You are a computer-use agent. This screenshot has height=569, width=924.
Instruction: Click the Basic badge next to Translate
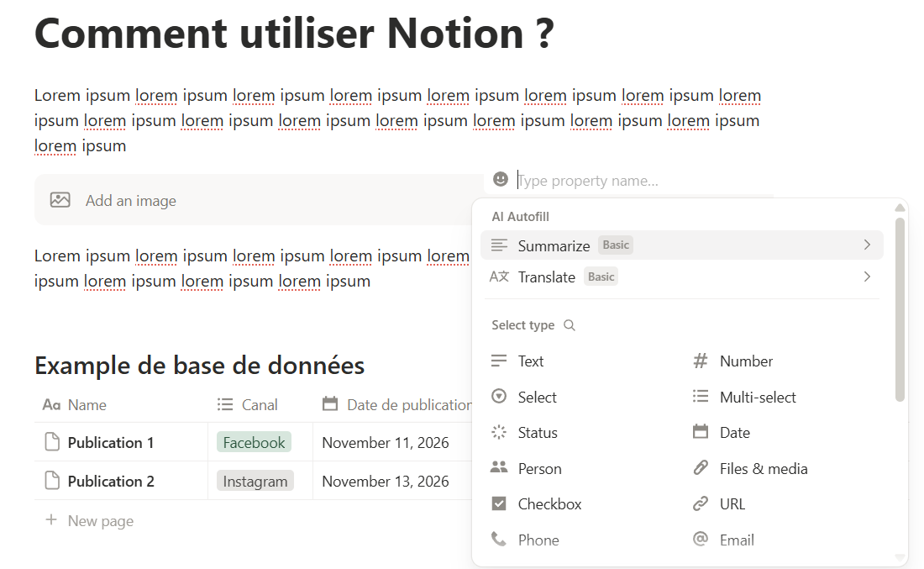601,277
